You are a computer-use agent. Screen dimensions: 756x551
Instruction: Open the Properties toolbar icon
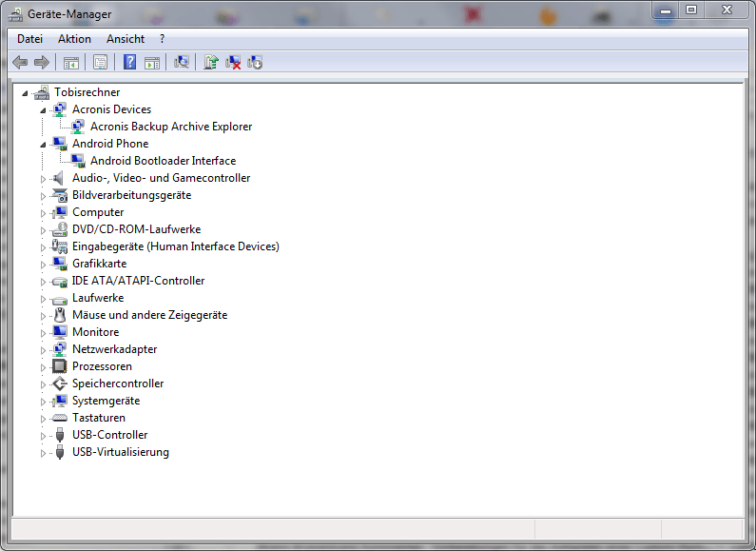pos(100,62)
